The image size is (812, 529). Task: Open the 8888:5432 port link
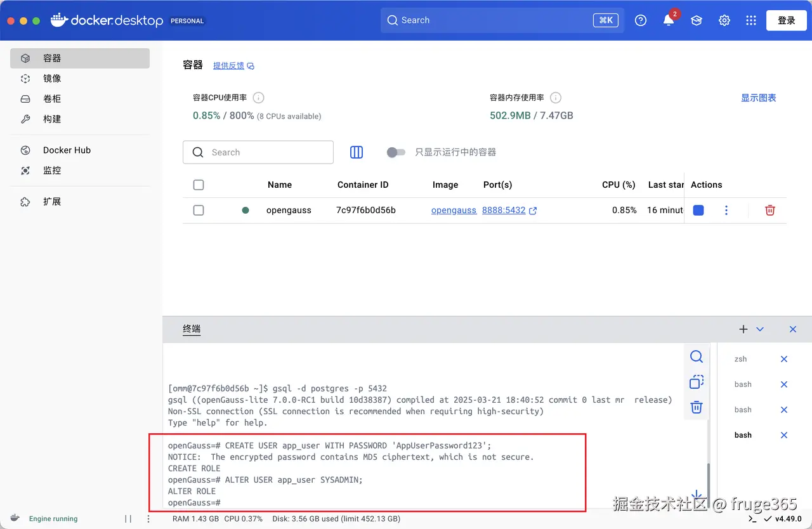coord(505,210)
